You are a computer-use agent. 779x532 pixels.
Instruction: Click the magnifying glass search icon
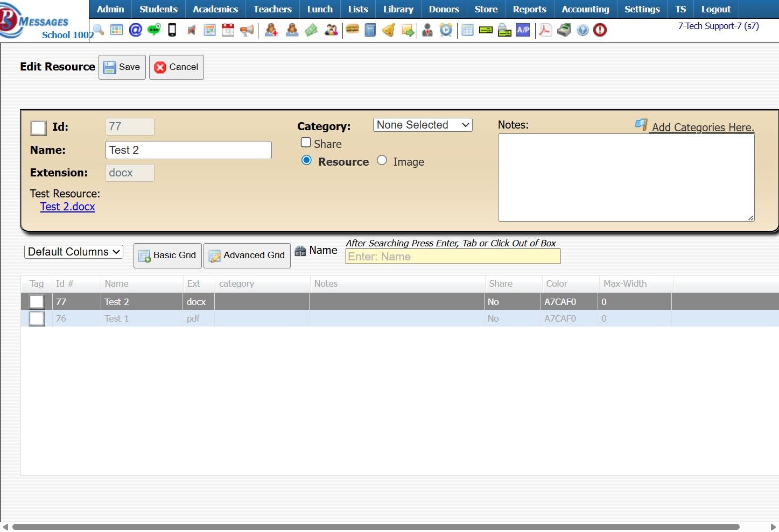pyautogui.click(x=99, y=30)
